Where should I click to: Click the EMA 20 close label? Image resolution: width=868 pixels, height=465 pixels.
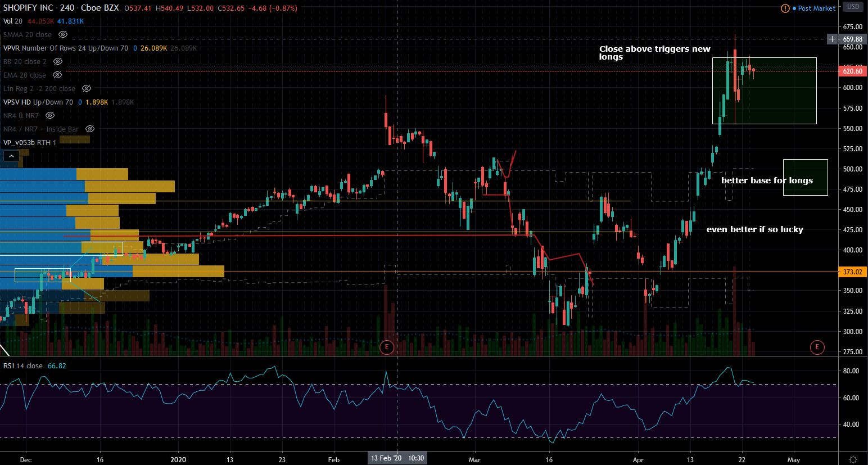tap(25, 75)
